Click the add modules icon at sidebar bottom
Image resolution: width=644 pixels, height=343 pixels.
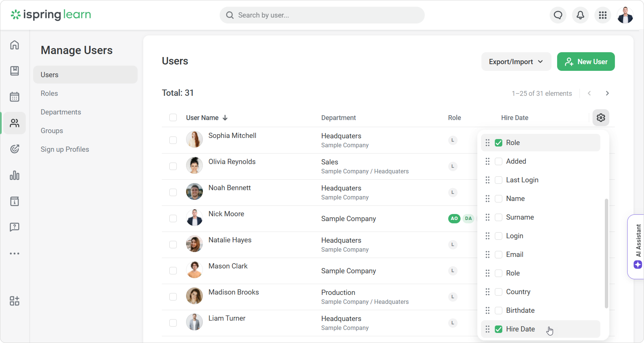15,301
